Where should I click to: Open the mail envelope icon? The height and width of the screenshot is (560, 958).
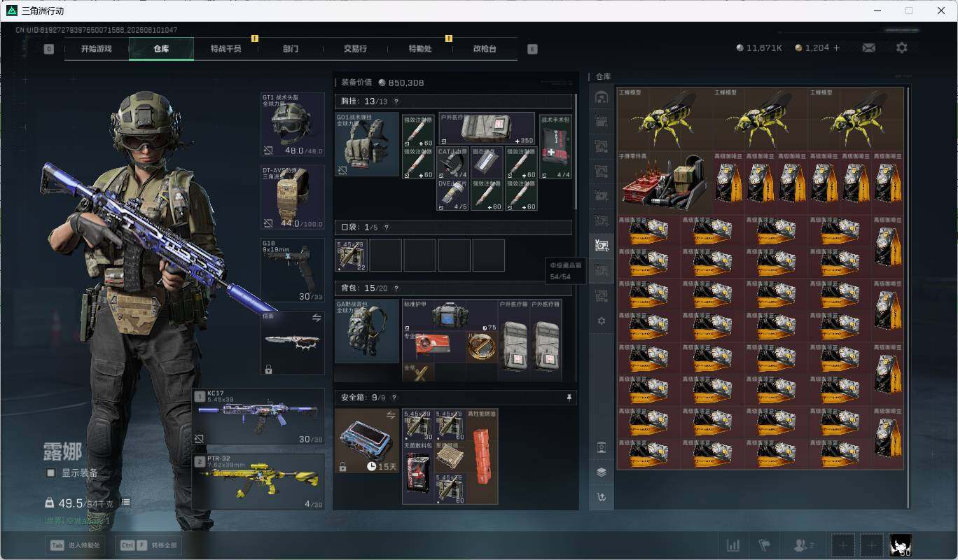point(868,48)
